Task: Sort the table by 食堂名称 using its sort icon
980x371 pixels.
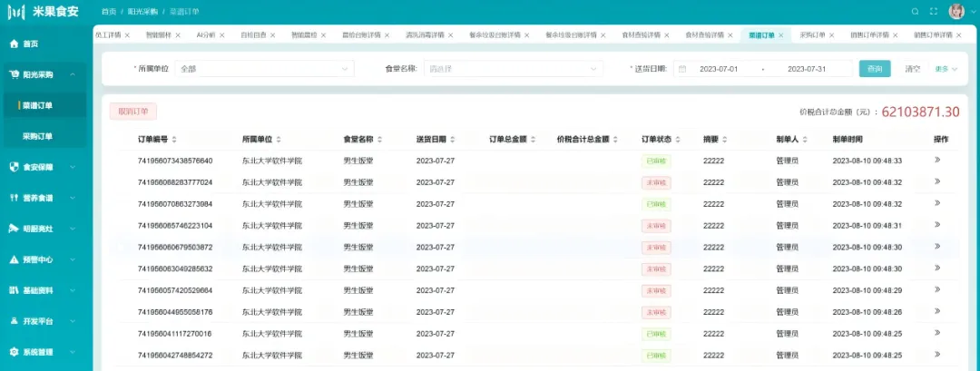Action: click(x=379, y=140)
